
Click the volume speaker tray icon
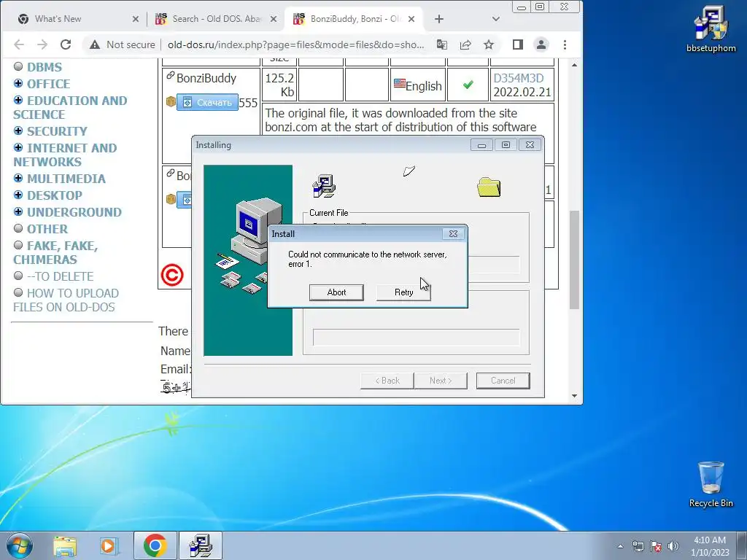pos(673,546)
